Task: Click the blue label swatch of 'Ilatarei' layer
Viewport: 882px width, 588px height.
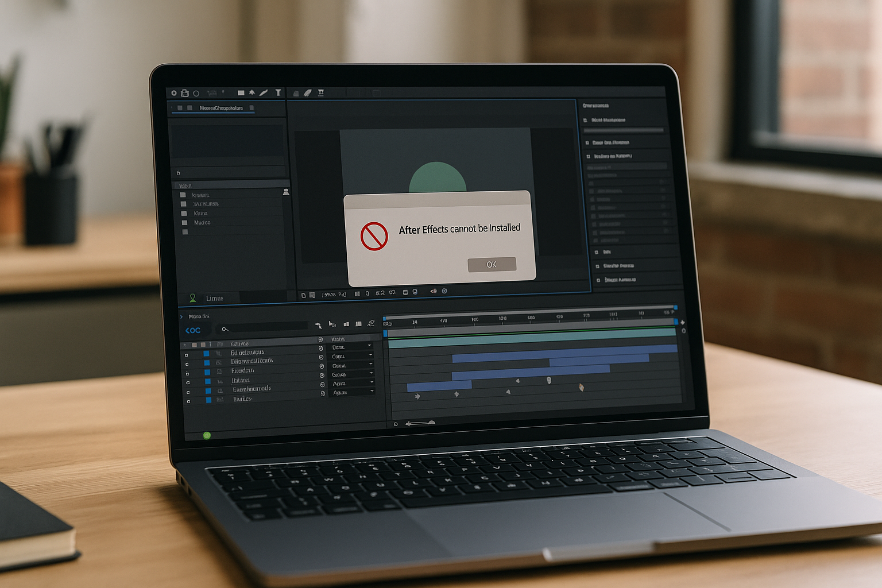Action: (207, 381)
